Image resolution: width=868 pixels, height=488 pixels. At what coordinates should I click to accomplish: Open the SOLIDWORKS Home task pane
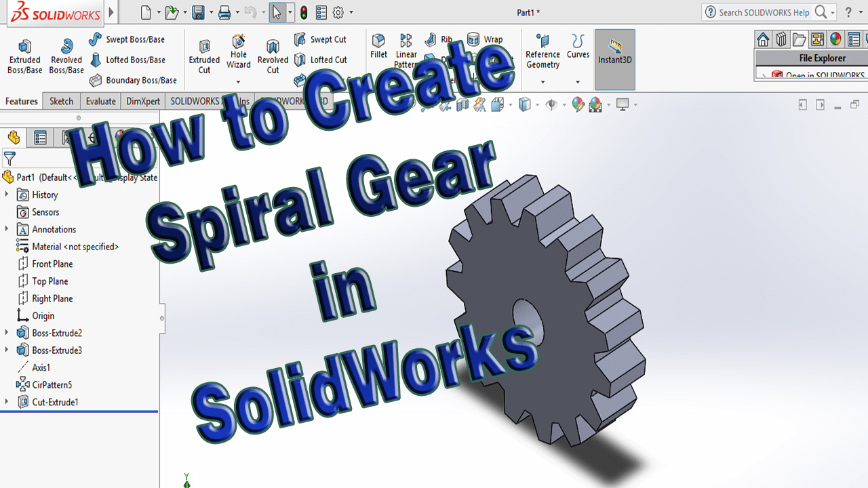763,39
